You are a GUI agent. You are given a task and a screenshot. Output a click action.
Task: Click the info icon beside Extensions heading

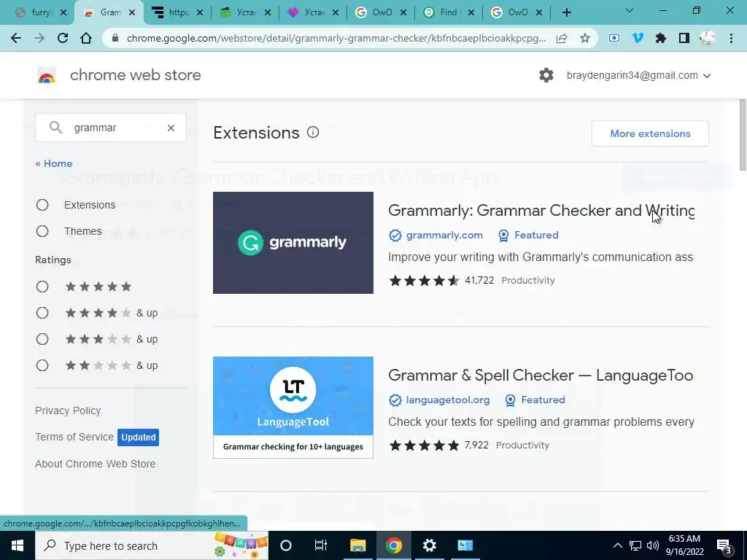click(313, 133)
